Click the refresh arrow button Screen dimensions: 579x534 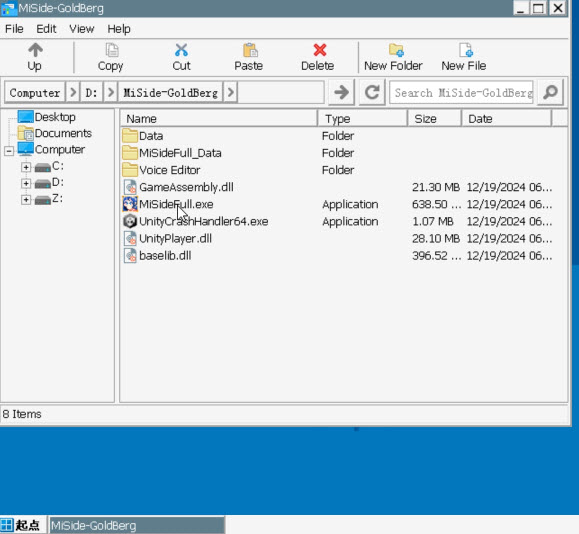click(372, 92)
